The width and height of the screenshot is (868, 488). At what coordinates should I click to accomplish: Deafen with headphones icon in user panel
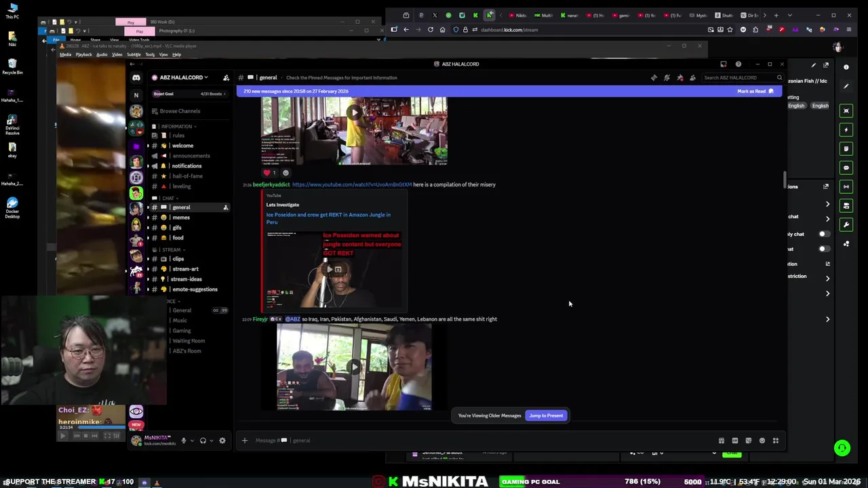click(x=202, y=441)
